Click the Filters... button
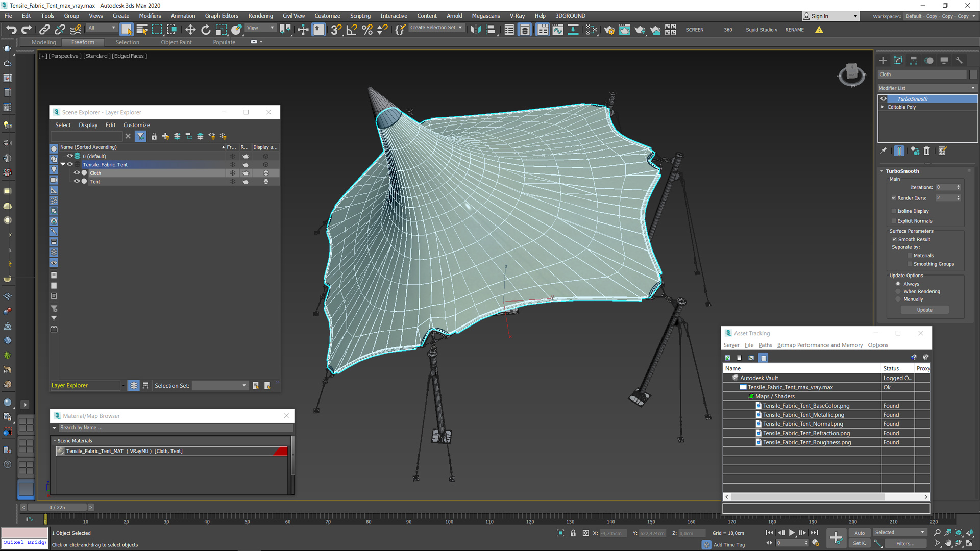Screen dimensions: 980x551 tap(905, 543)
